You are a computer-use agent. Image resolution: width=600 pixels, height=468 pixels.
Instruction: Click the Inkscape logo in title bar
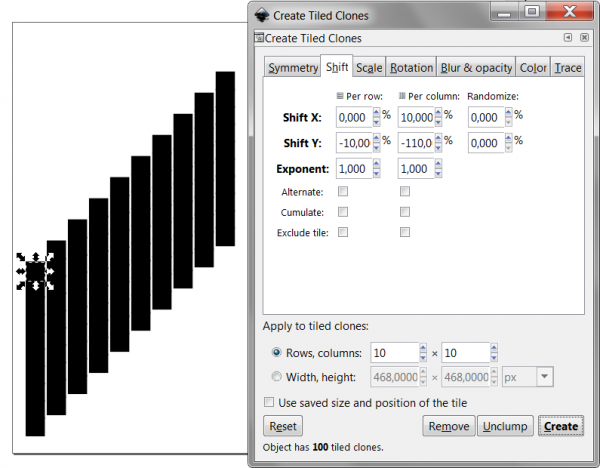262,15
